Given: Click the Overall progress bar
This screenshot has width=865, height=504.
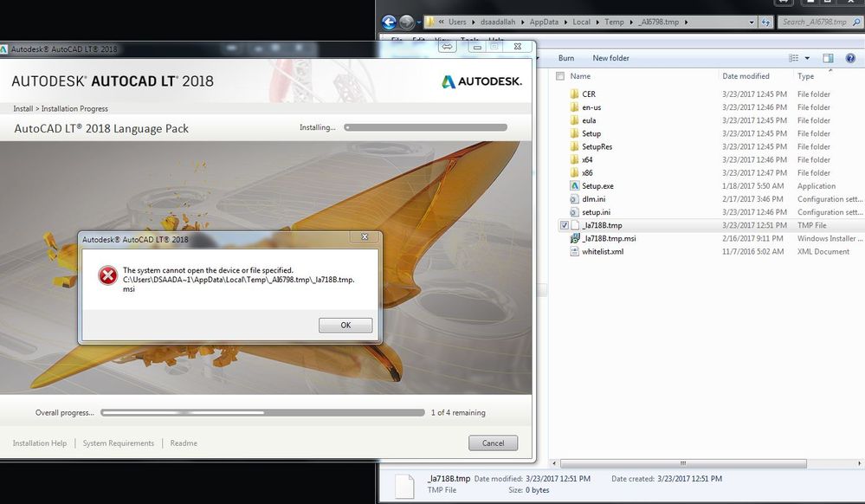Looking at the screenshot, I should pos(262,412).
